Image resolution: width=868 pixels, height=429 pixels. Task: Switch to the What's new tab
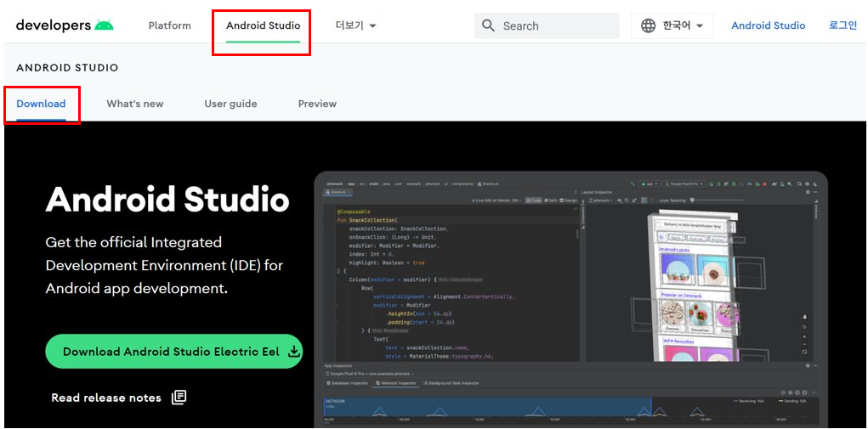click(x=135, y=104)
